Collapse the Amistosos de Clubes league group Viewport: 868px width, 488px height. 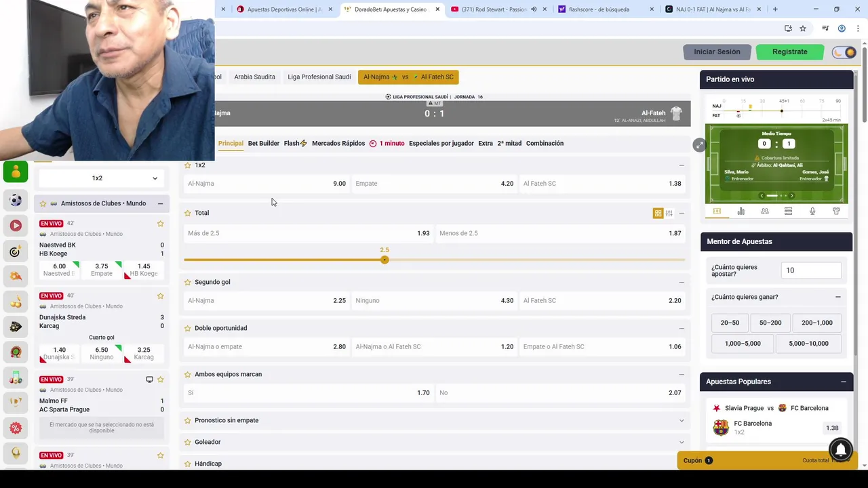point(160,203)
